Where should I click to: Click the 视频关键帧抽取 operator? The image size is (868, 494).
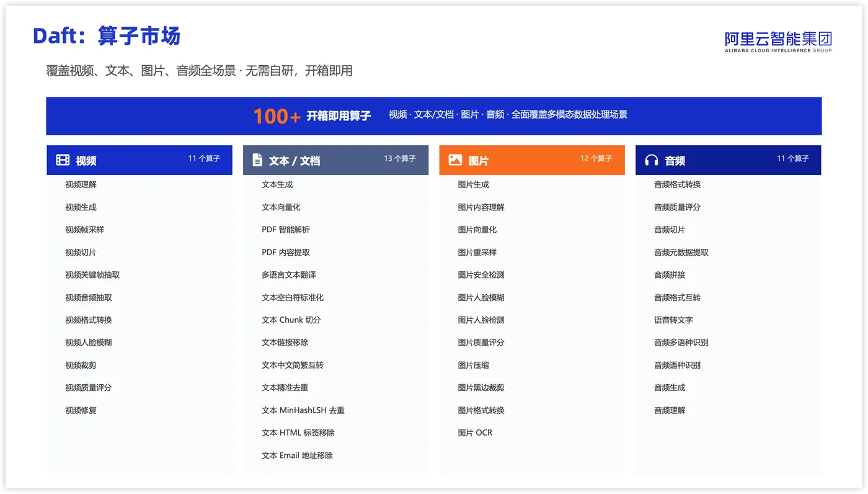coord(92,275)
